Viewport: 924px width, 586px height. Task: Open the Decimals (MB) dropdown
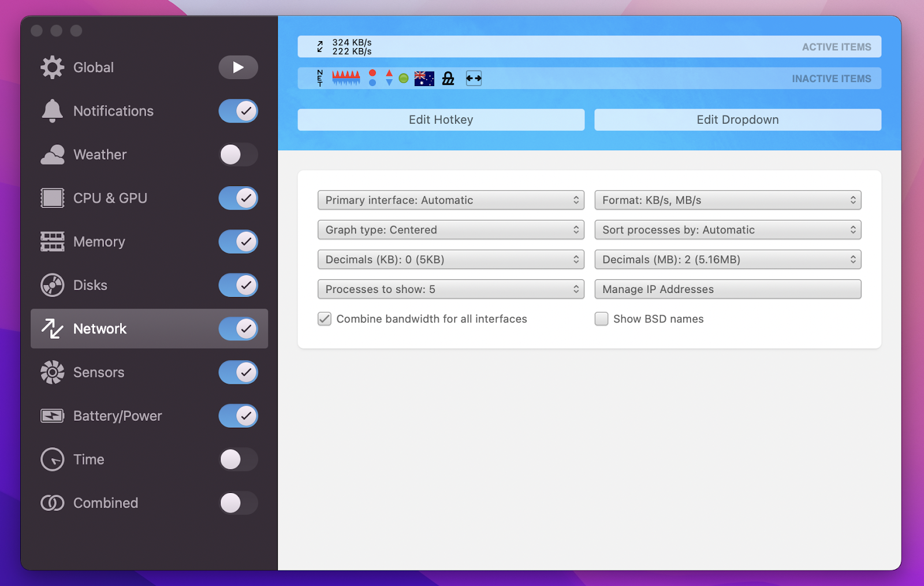728,259
